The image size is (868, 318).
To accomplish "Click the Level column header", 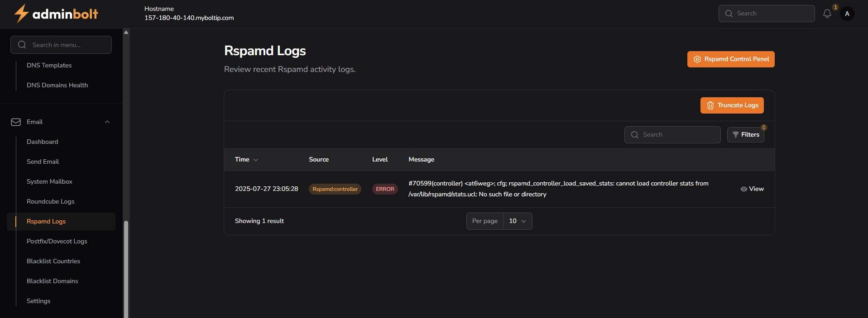I will point(380,160).
